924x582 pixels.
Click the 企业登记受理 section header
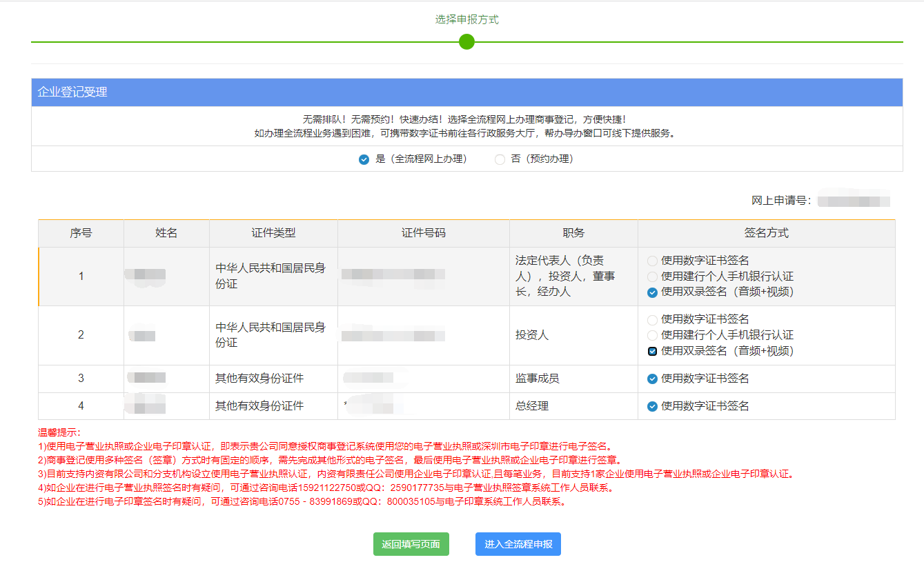point(467,92)
